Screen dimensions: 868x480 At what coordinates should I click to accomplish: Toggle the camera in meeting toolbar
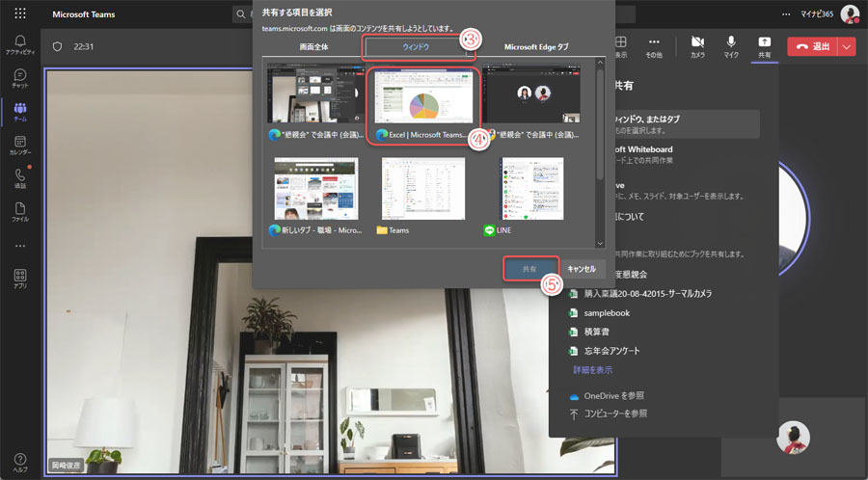697,47
